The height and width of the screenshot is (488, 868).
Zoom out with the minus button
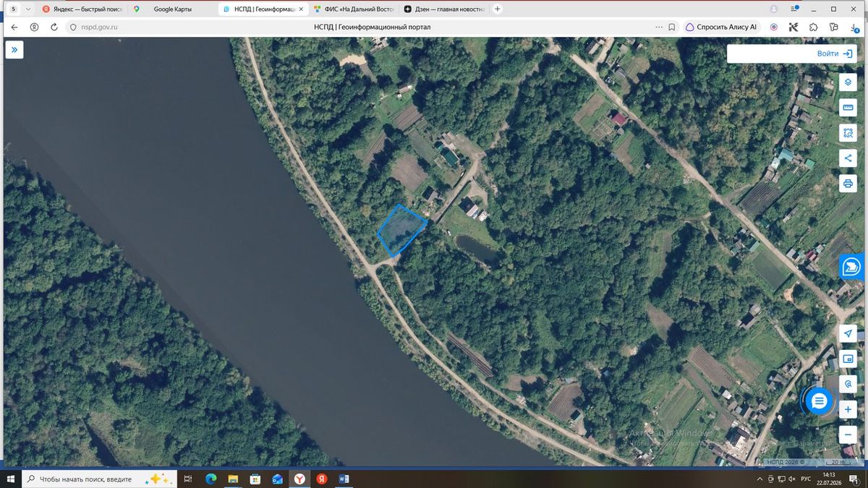tap(848, 435)
